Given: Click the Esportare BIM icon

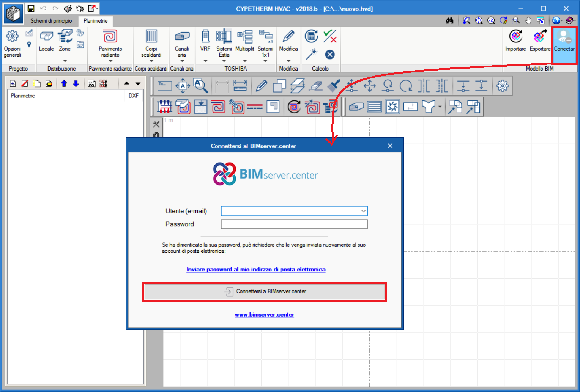Looking at the screenshot, I should (x=540, y=36).
